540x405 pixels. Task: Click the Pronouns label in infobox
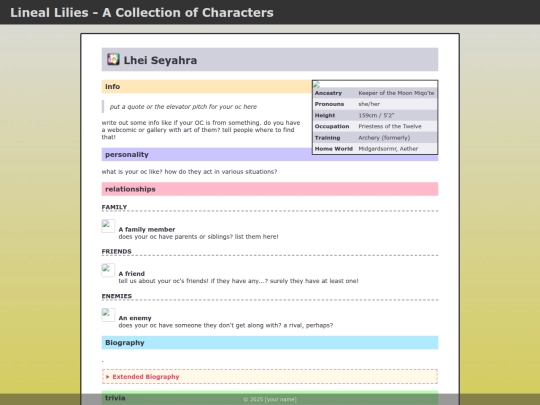[x=329, y=104]
